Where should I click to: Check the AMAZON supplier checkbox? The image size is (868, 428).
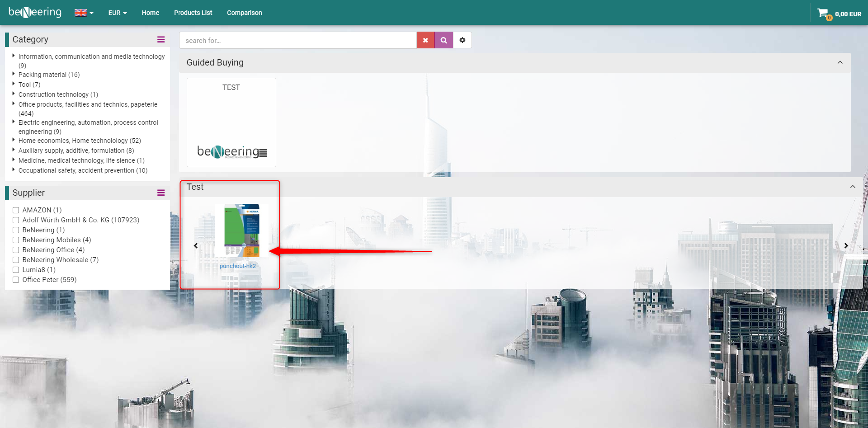coord(16,210)
